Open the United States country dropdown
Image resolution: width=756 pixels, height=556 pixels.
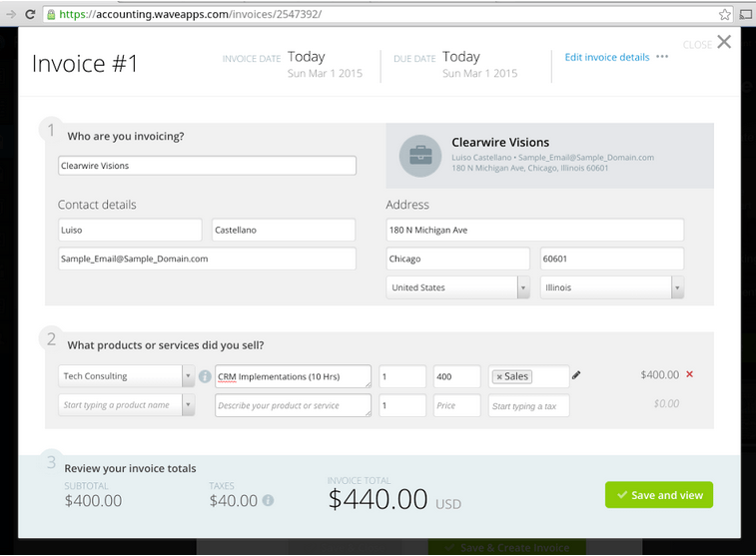pyautogui.click(x=457, y=287)
